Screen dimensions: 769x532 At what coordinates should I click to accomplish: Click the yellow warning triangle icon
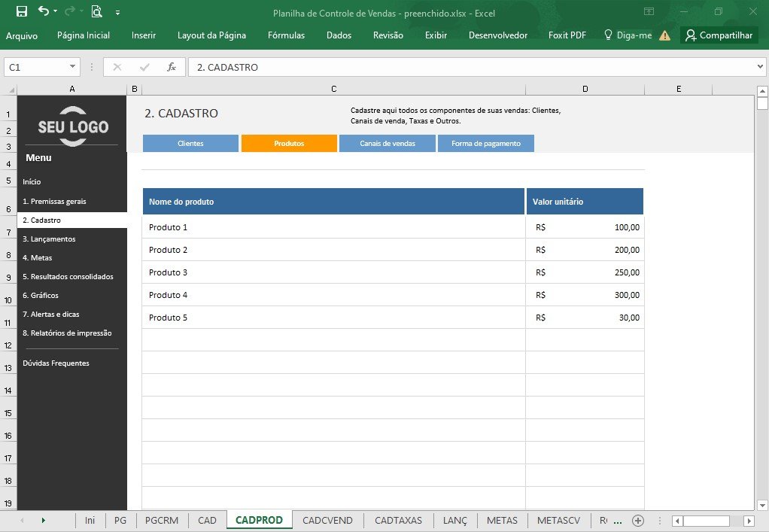pos(664,35)
